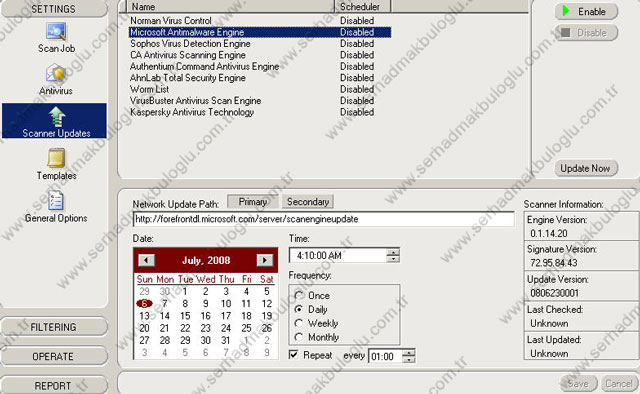Open the SETTINGS section

click(x=53, y=9)
